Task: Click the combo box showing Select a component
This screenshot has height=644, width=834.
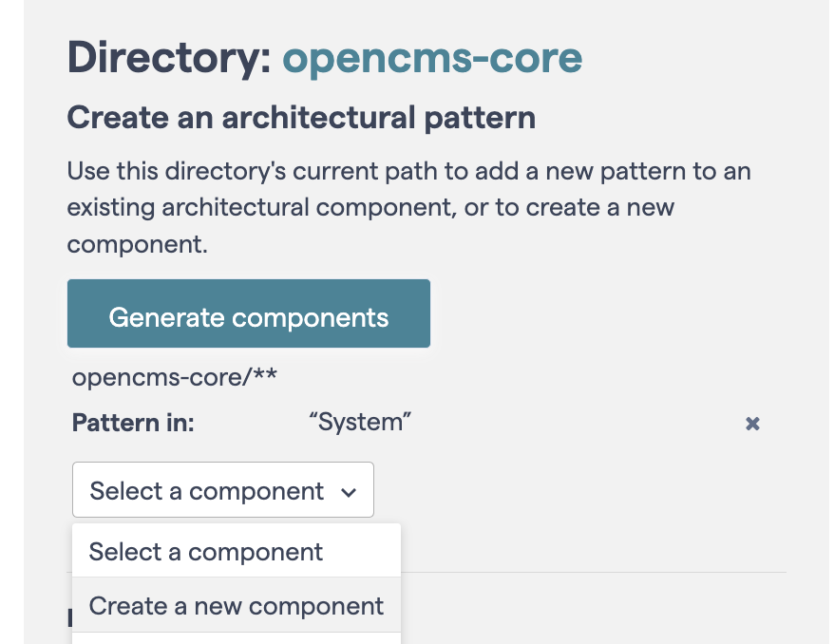Action: pos(222,490)
